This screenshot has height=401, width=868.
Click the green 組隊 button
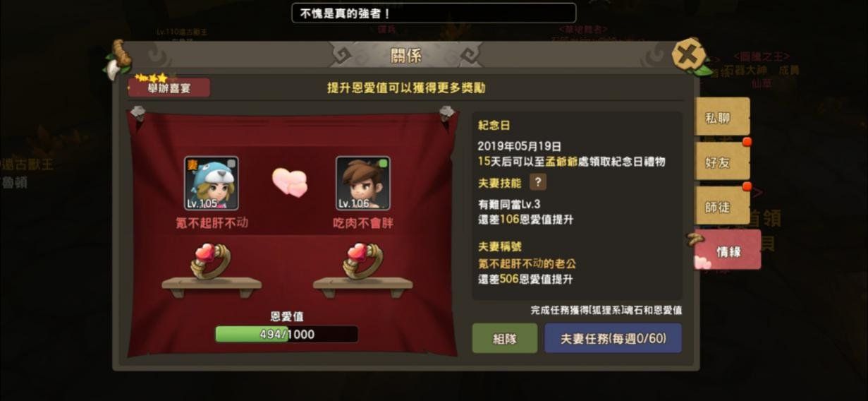[x=504, y=338]
